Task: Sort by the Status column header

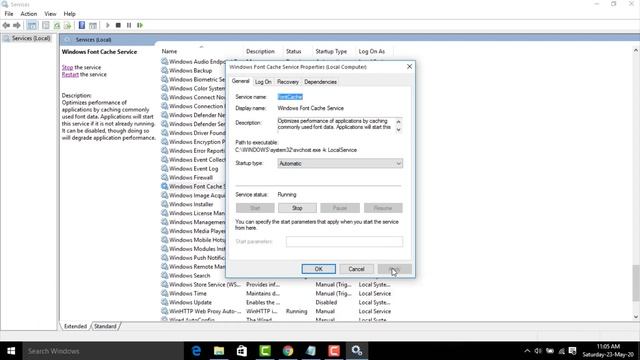Action: tap(293, 51)
